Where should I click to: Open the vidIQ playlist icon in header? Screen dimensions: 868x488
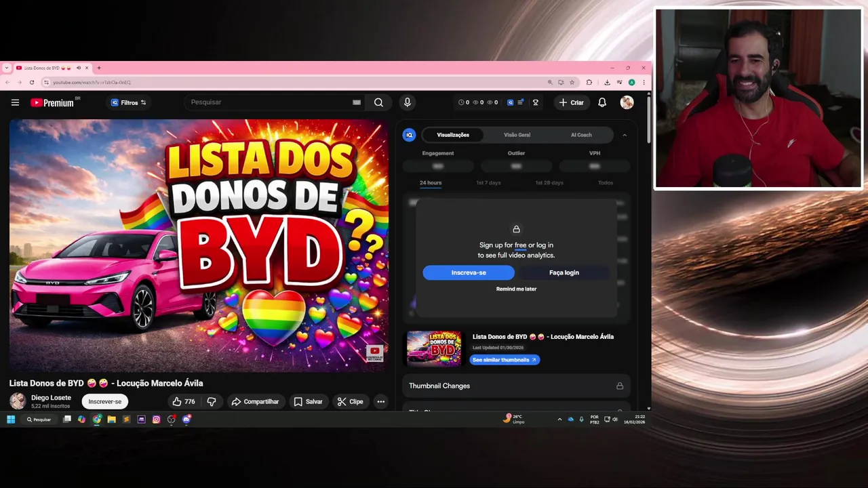[x=520, y=102]
